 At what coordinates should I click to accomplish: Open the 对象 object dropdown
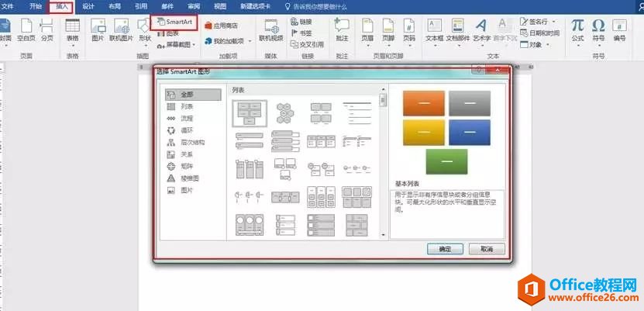coord(548,44)
